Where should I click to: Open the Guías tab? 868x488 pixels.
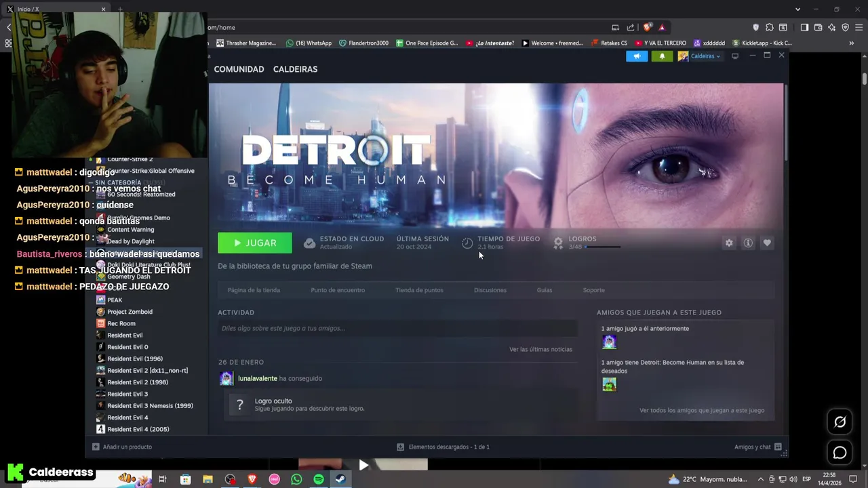click(x=545, y=290)
